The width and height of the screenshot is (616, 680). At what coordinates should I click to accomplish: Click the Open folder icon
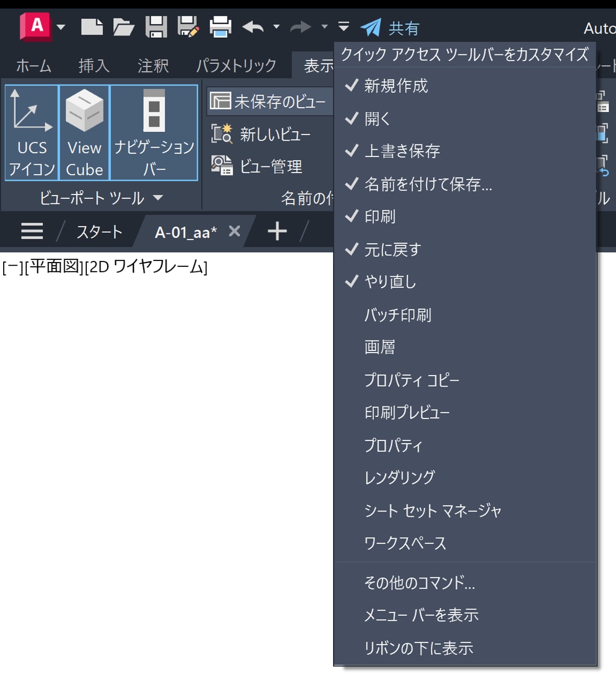tap(123, 27)
